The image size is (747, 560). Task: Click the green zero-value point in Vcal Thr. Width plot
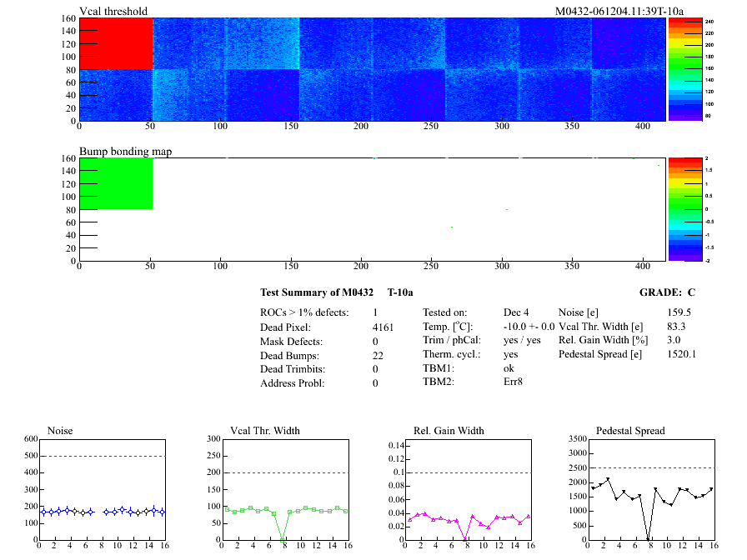point(282,539)
